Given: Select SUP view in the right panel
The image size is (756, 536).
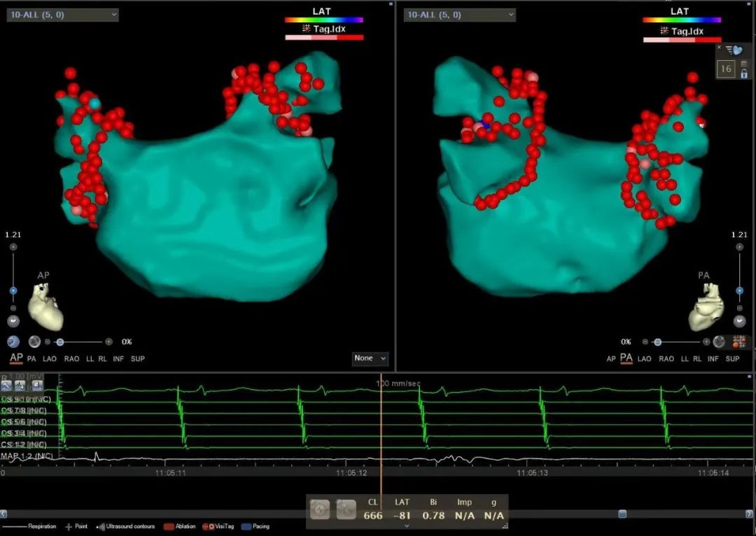Looking at the screenshot, I should pos(732,359).
